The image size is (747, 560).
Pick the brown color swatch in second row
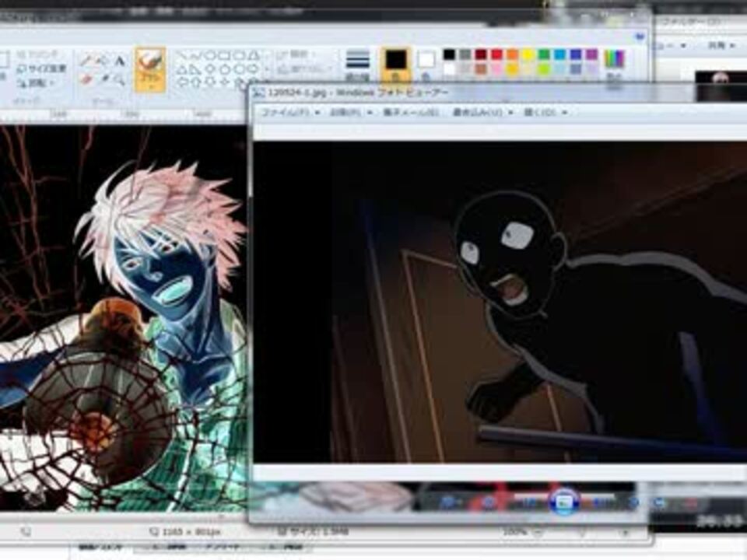point(481,69)
